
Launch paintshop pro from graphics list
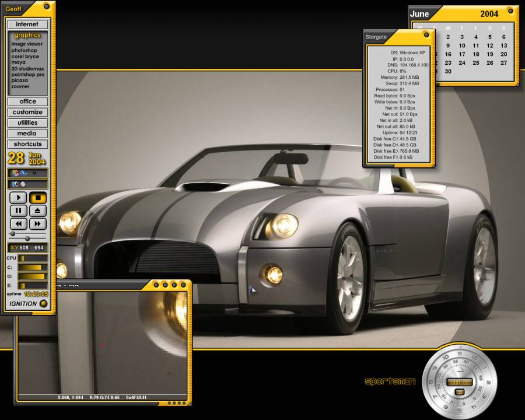(28, 75)
